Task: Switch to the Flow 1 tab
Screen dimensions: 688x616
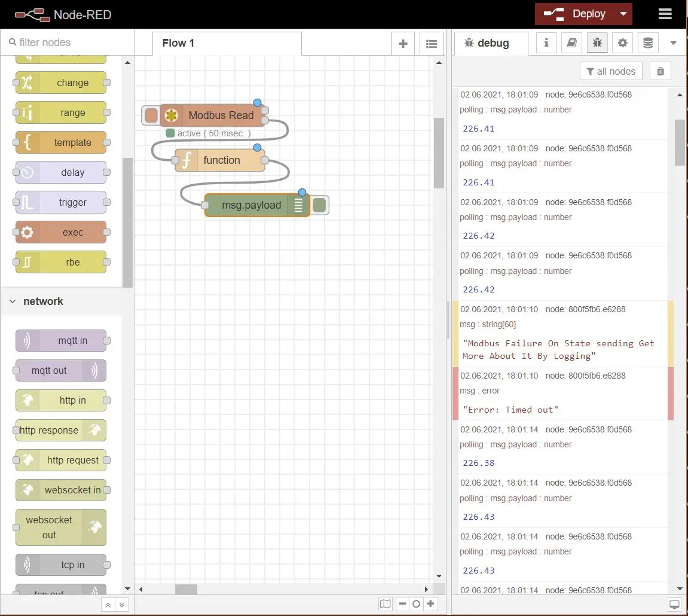Action: point(178,43)
